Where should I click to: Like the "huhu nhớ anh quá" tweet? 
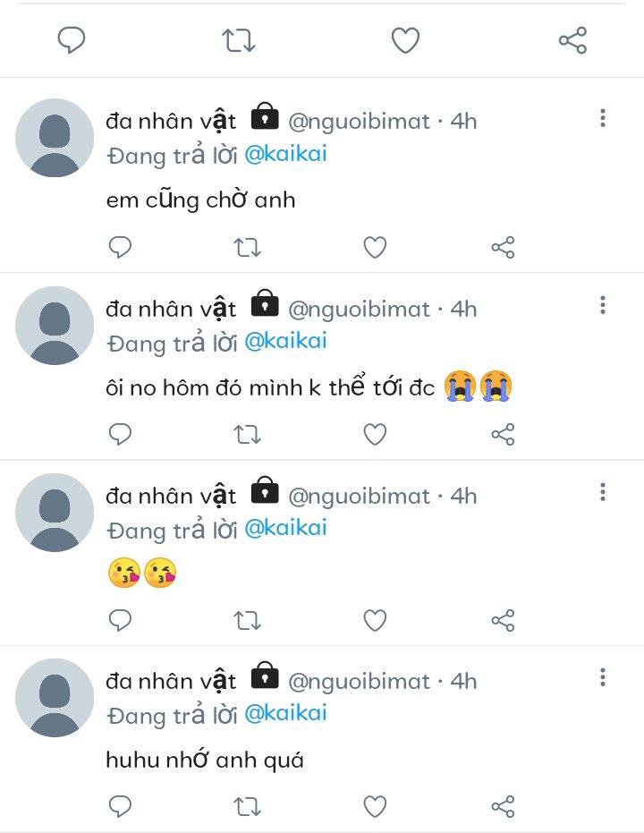tap(375, 806)
